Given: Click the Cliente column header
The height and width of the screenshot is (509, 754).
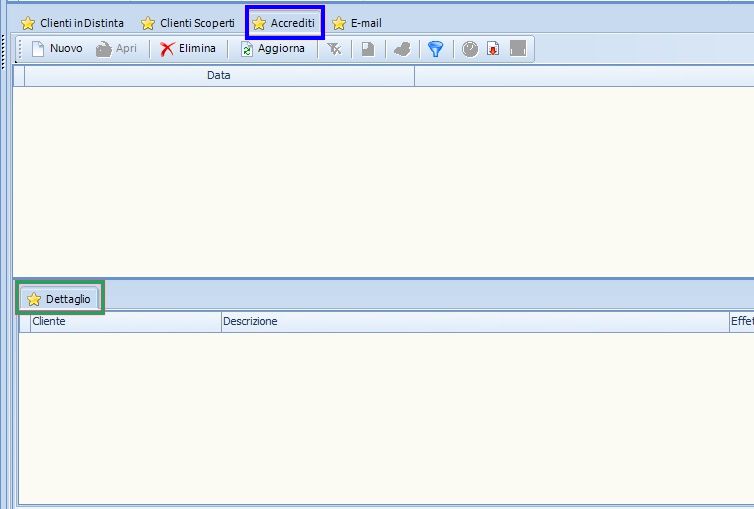Looking at the screenshot, I should pos(125,322).
